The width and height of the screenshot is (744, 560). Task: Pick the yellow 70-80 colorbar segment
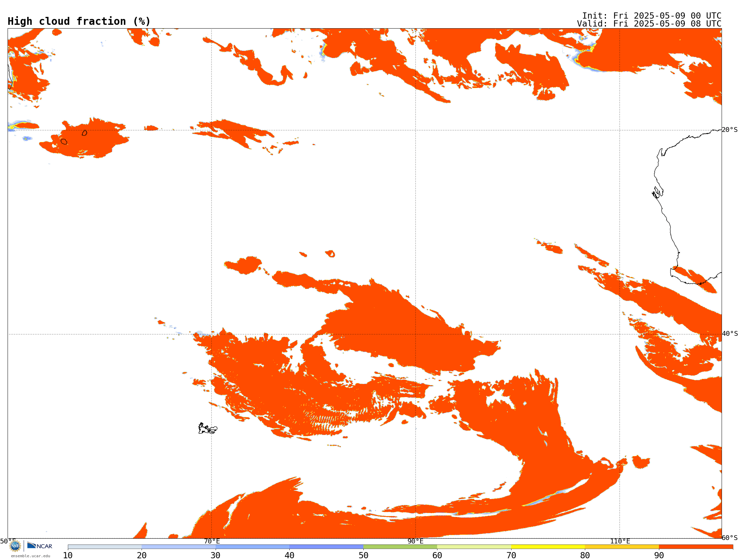pyautogui.click(x=548, y=547)
